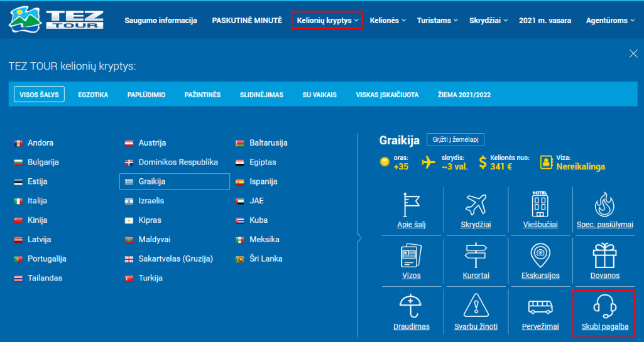The height and width of the screenshot is (342, 644).
Task: Select Latvija country link
Action: tap(40, 239)
